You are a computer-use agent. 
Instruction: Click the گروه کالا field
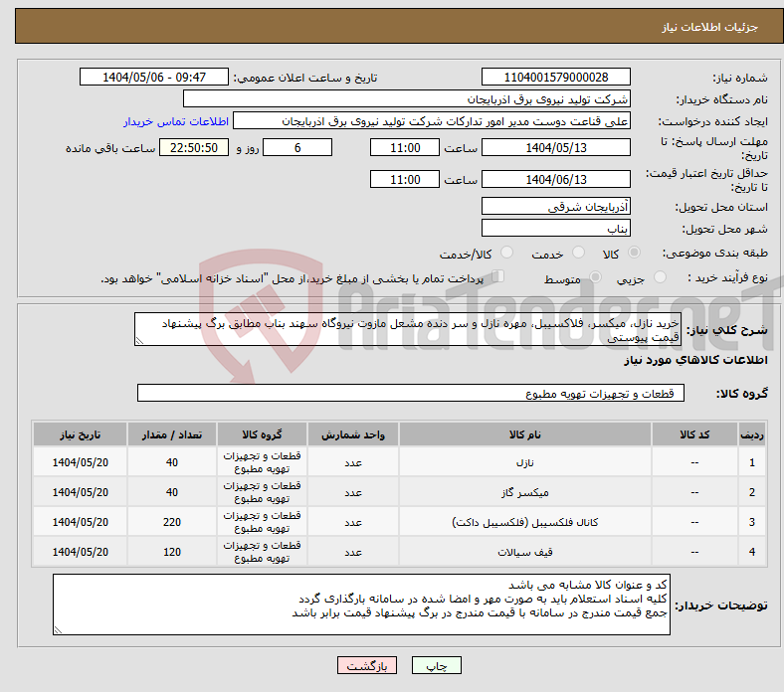click(408, 394)
